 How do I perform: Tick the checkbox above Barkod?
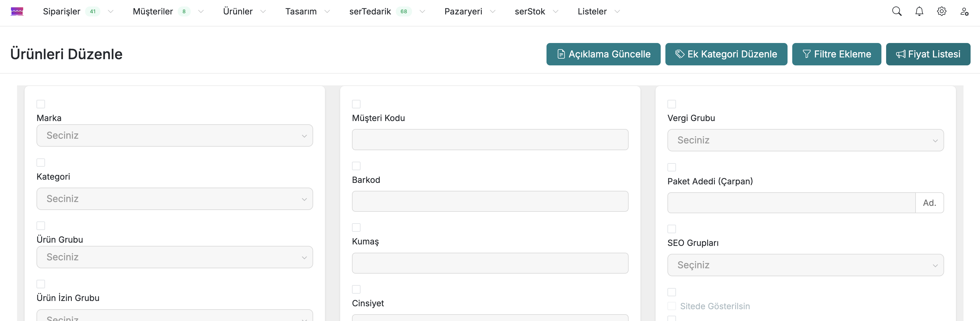(x=356, y=166)
